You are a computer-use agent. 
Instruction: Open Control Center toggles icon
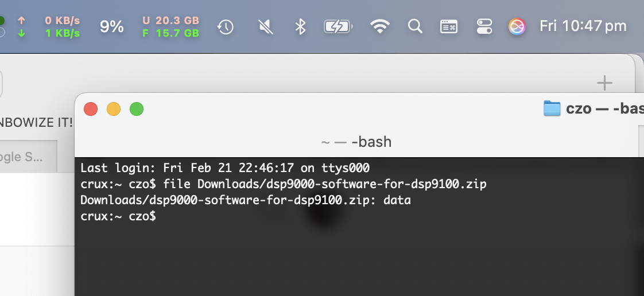[484, 27]
